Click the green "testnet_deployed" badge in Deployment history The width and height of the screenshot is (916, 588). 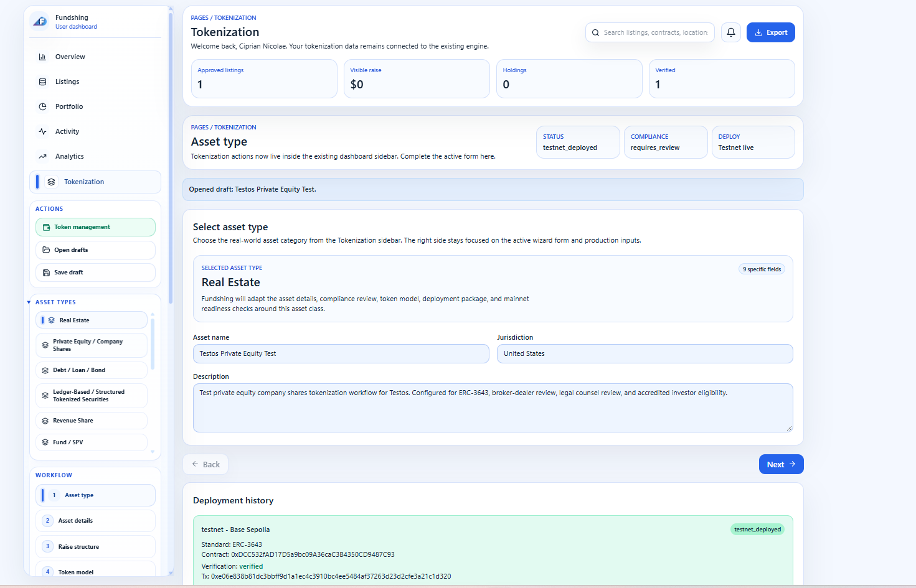tap(757, 530)
